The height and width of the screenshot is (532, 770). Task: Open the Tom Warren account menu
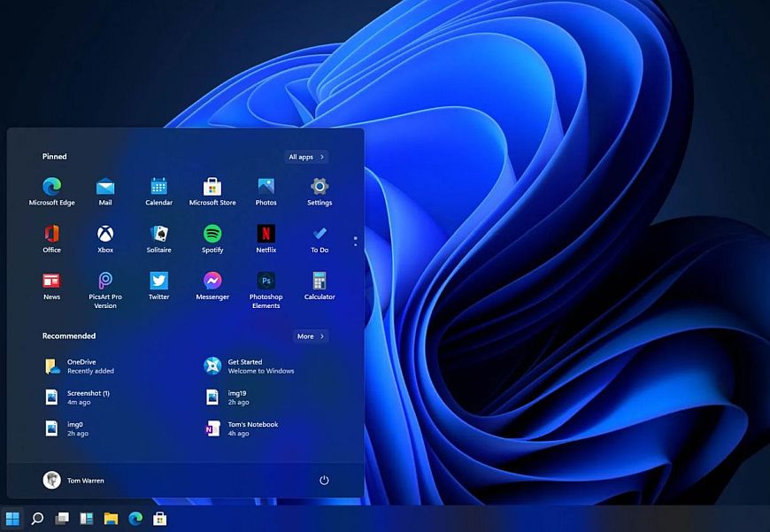click(x=73, y=480)
